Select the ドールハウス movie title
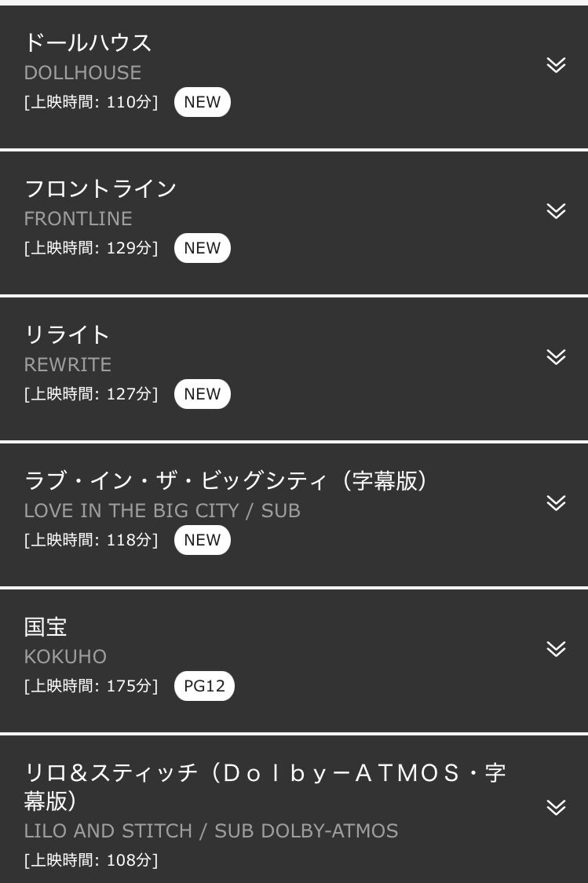Screen dimensions: 588x883 pyautogui.click(x=88, y=43)
